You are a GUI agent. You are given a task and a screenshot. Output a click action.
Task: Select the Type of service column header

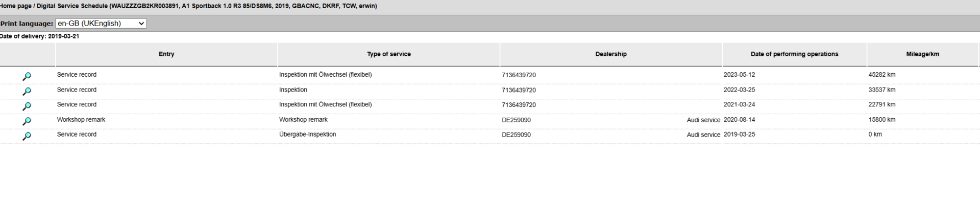point(388,54)
